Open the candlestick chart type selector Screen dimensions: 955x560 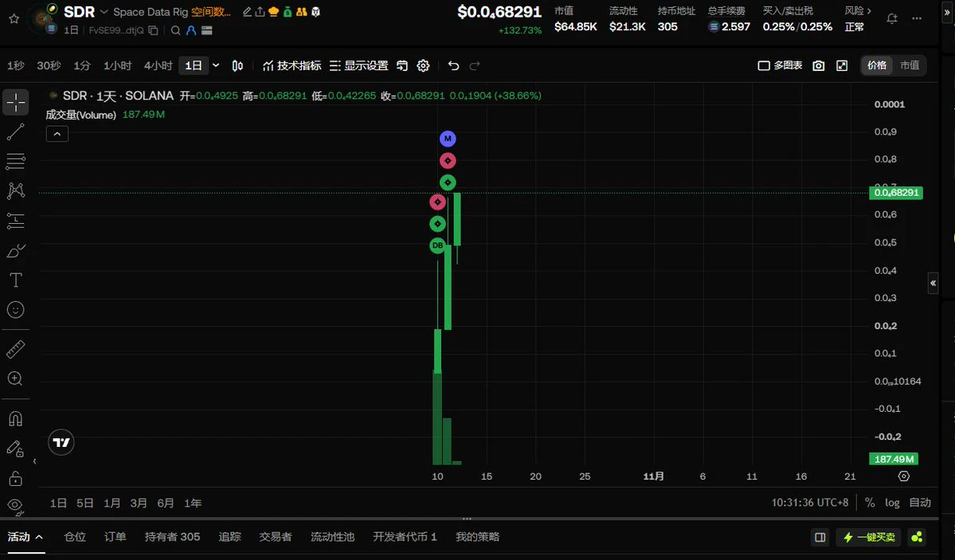coord(237,66)
